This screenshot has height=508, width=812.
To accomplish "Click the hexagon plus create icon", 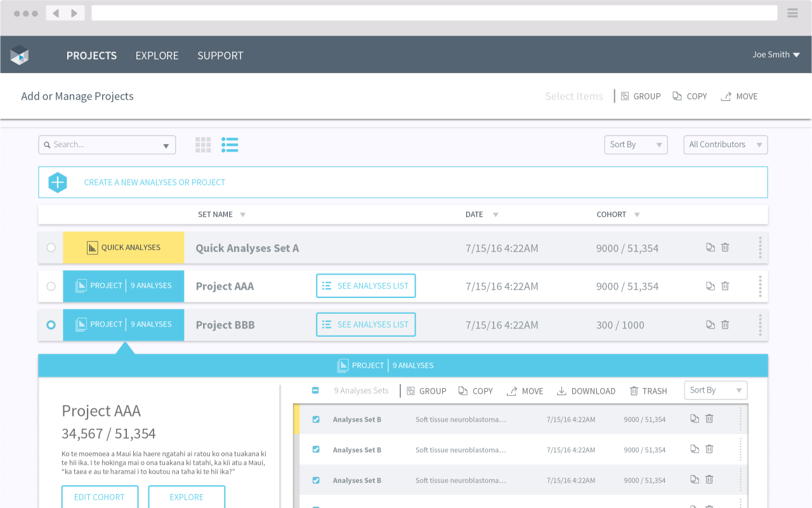I will 58,183.
